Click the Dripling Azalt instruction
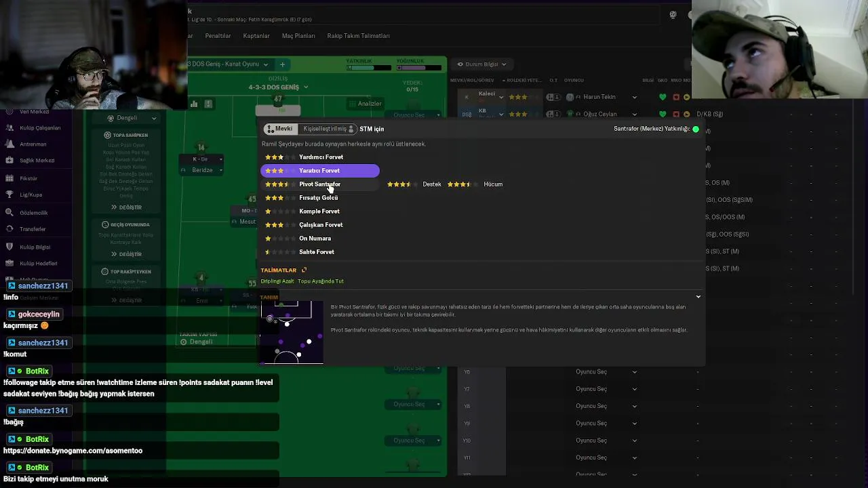868x488 pixels. coord(277,281)
